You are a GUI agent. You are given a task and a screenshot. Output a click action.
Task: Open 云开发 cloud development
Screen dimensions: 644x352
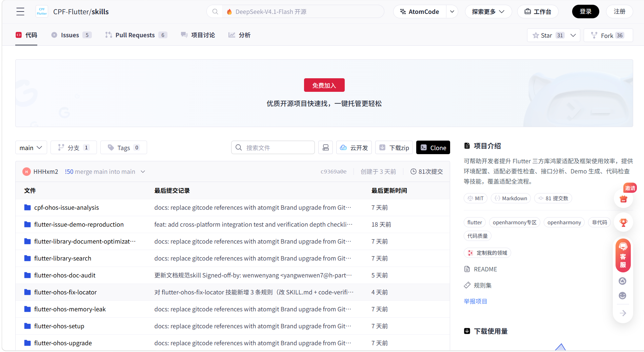[354, 147]
